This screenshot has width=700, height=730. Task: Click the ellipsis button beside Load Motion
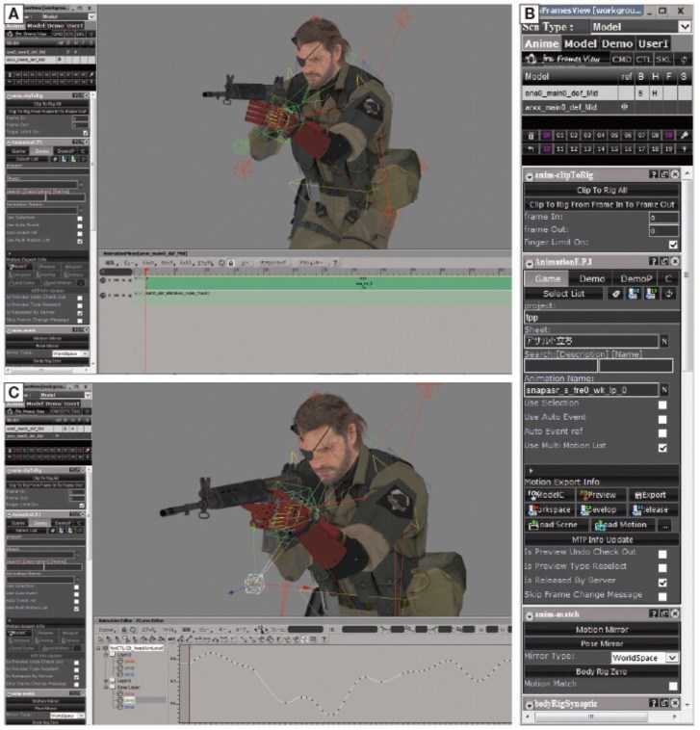point(666,525)
